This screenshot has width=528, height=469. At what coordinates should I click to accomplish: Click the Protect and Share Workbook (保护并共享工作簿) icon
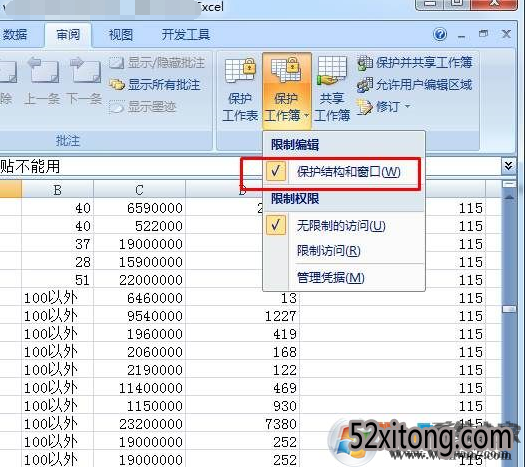(x=365, y=63)
